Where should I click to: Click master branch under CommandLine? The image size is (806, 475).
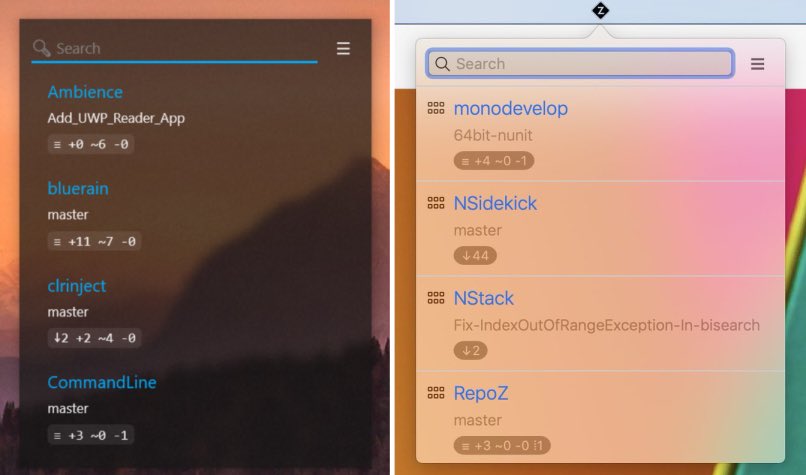[68, 409]
